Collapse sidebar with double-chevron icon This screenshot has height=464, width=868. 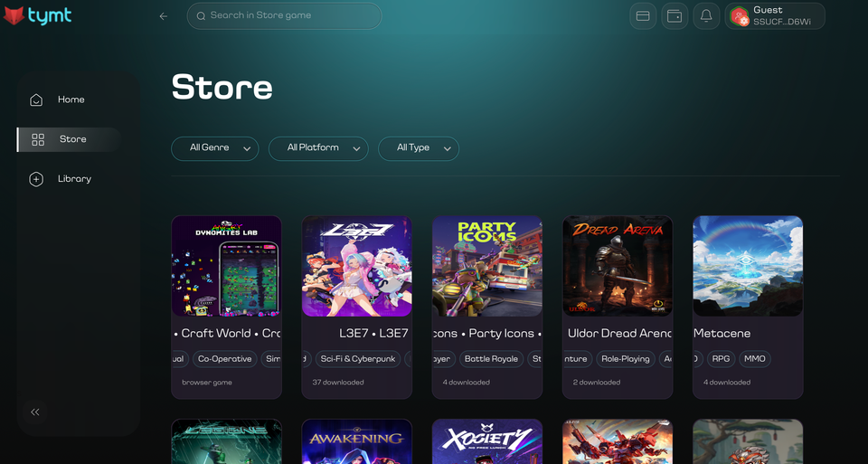[x=35, y=412]
